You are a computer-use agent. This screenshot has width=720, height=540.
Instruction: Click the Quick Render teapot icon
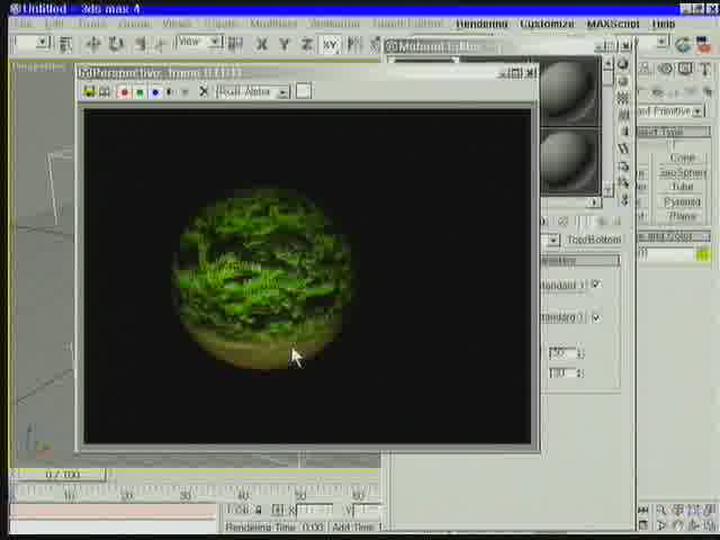point(683,45)
